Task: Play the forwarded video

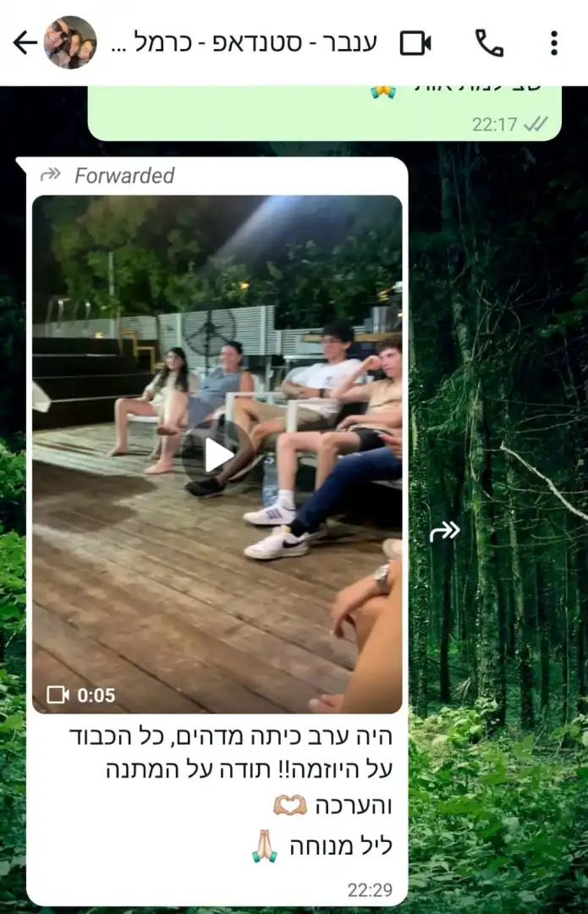Action: click(217, 455)
